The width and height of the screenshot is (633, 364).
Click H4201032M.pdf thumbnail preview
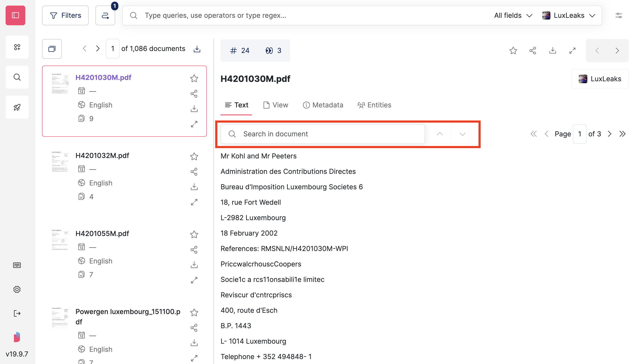[60, 162]
